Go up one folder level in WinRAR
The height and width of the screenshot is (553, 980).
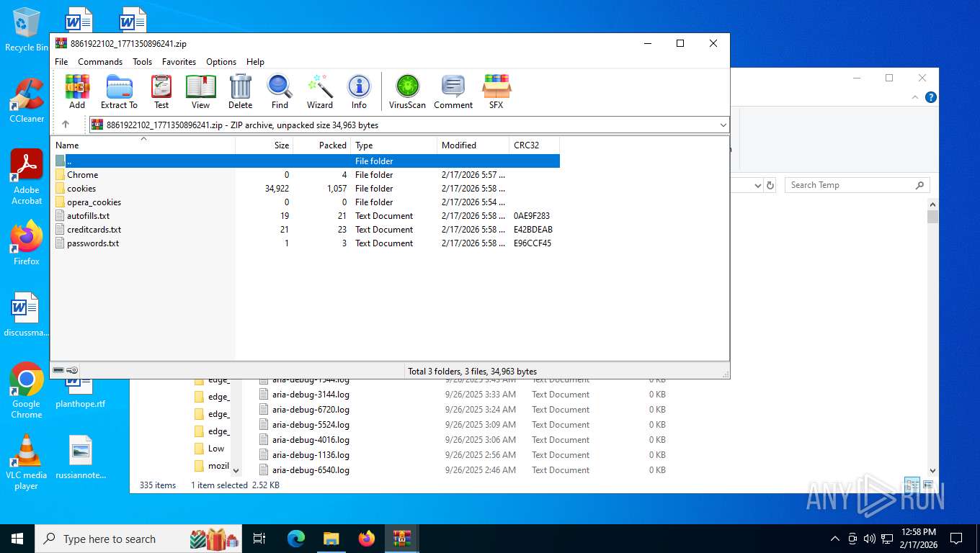point(66,125)
